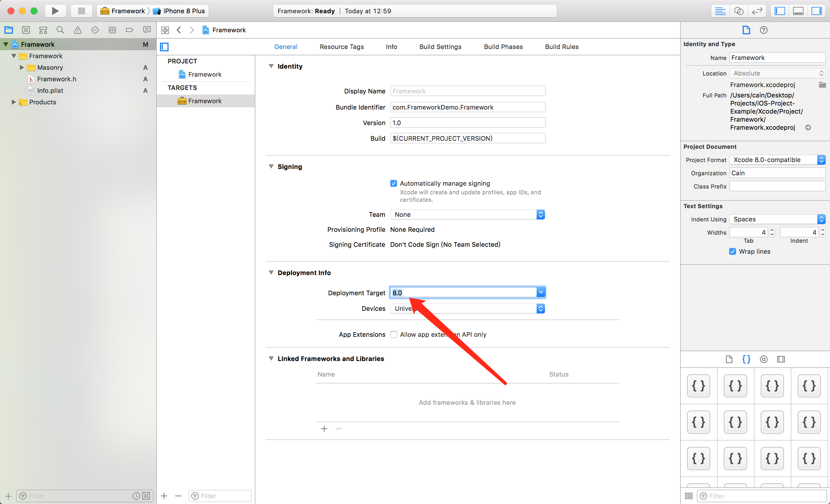The width and height of the screenshot is (830, 504).
Task: Toggle the Wrap lines checkbox
Action: (732, 251)
